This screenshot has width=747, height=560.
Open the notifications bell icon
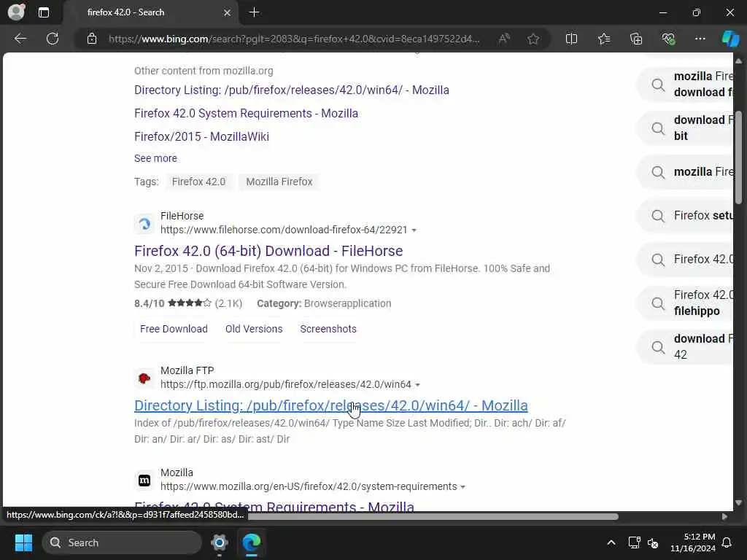pyautogui.click(x=727, y=542)
